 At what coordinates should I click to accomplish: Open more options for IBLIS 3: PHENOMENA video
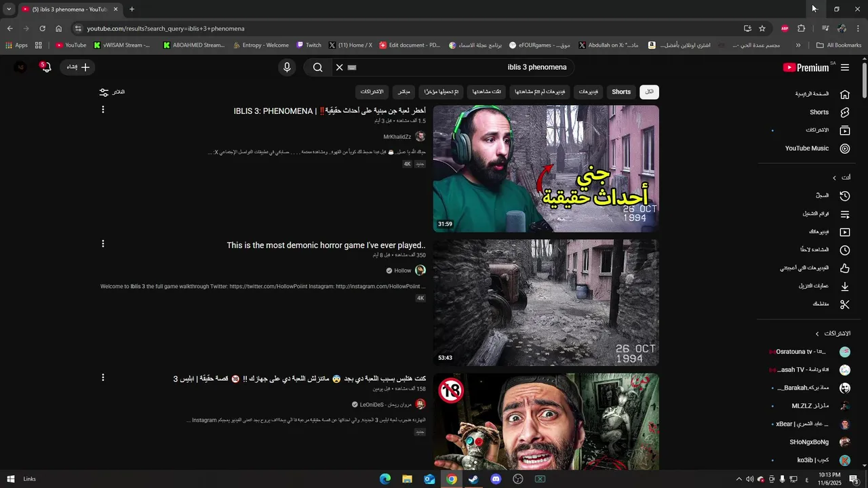(x=103, y=110)
